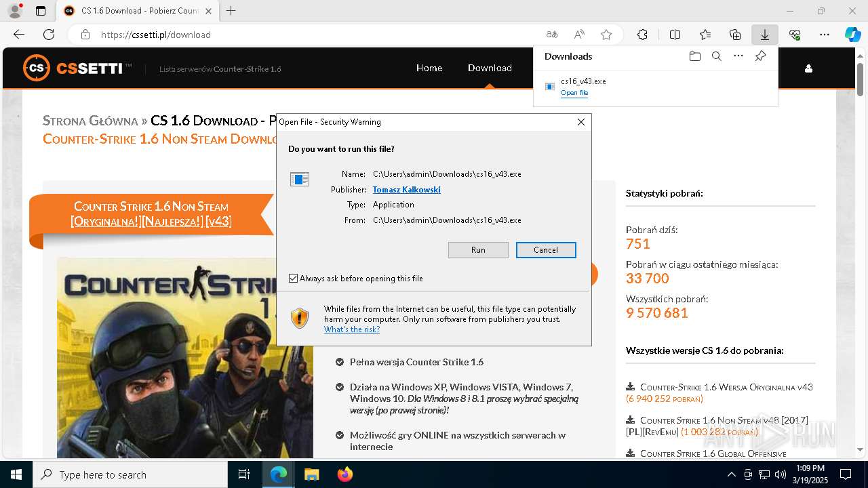Screen dimensions: 868x488
Task: Open Read aloud icon in address bar
Action: coord(579,35)
